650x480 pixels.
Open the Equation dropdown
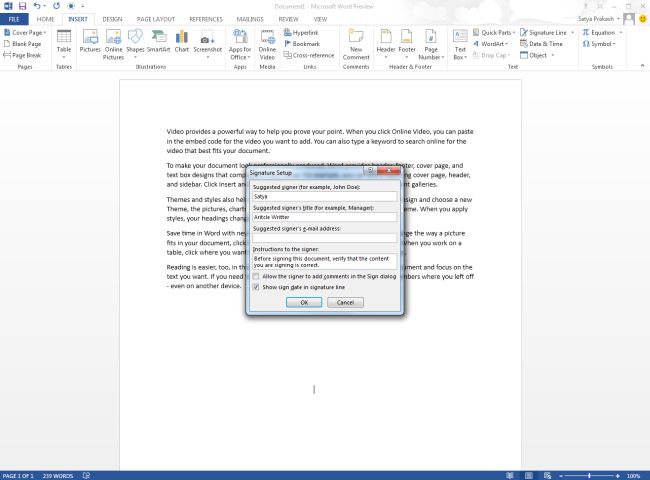tap(621, 32)
